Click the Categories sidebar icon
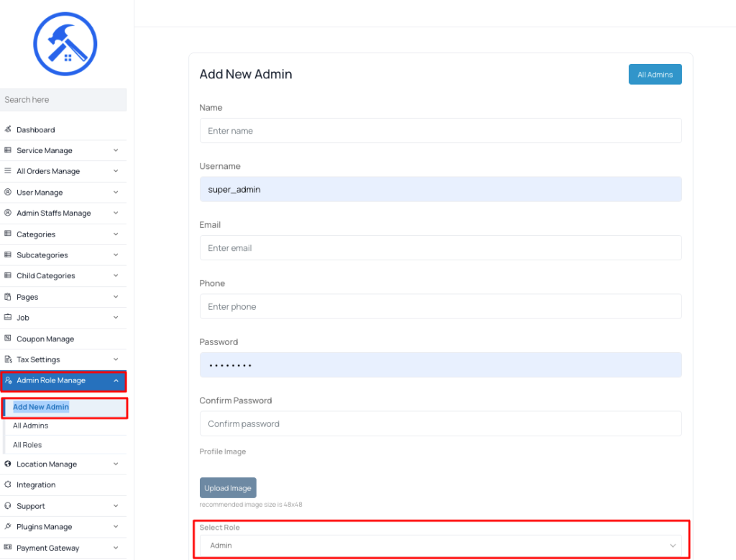 [8, 234]
